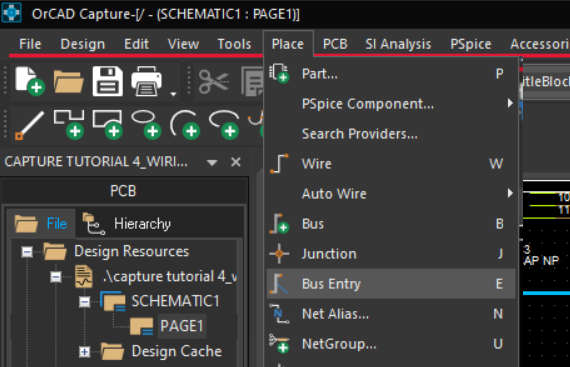The height and width of the screenshot is (367, 570).
Task: Open a file with the folder icon
Action: [x=68, y=81]
